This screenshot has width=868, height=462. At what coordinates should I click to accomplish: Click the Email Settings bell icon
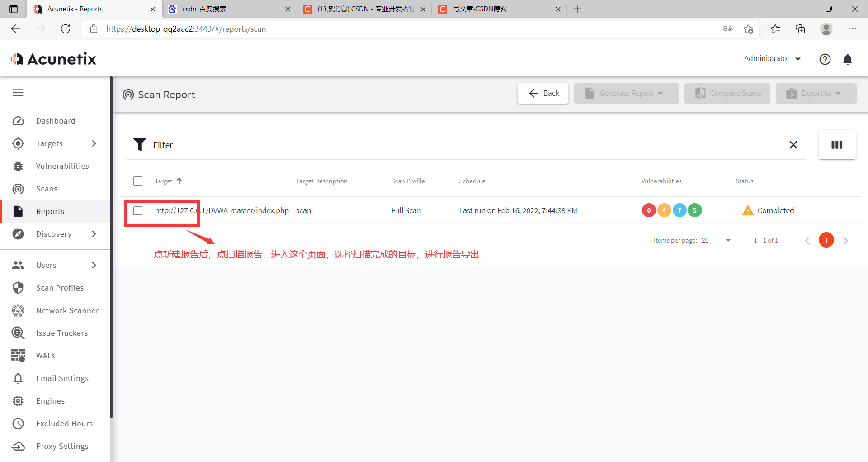(x=18, y=378)
